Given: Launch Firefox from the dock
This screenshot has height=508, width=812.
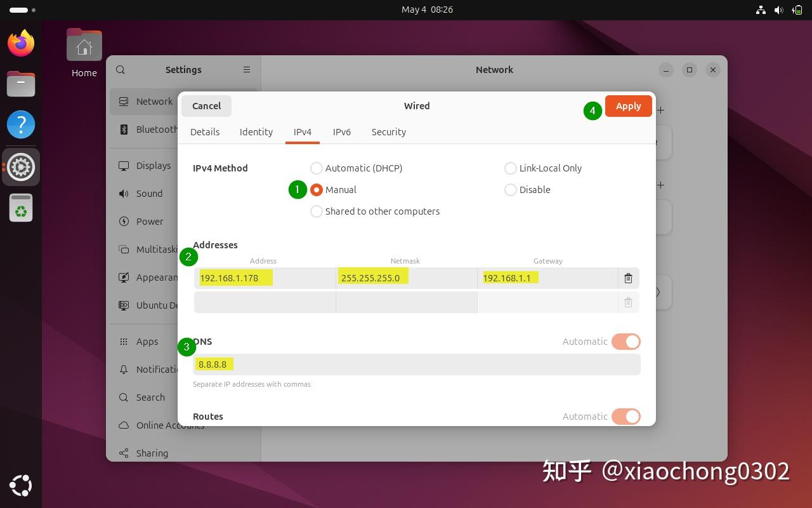Looking at the screenshot, I should [x=20, y=42].
